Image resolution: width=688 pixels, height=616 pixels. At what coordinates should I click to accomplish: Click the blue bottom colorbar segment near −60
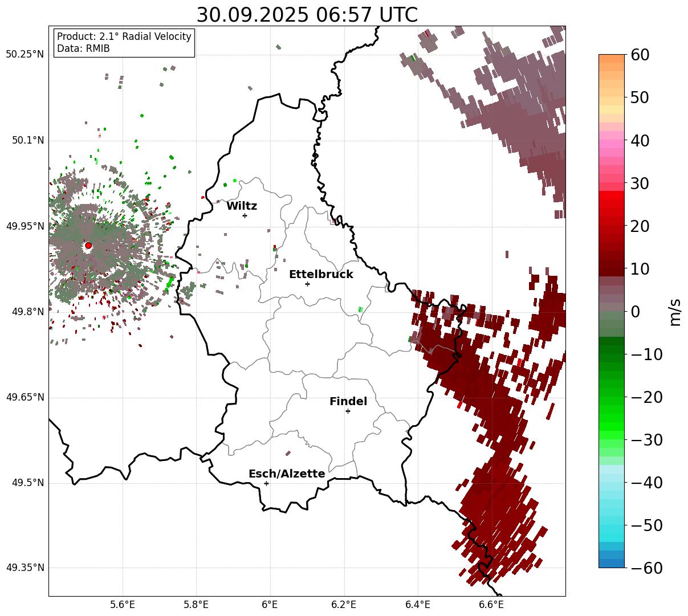612,562
